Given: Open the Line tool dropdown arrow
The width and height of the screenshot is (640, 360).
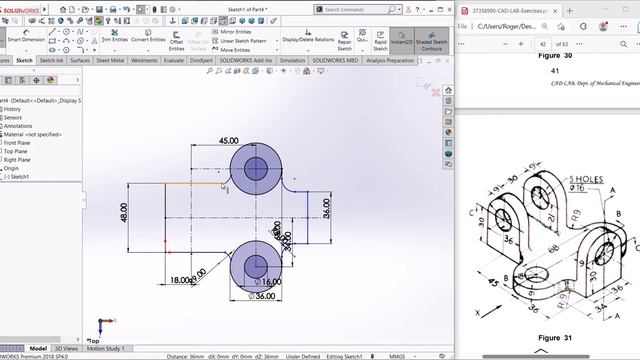Looking at the screenshot, I should coord(59,31).
